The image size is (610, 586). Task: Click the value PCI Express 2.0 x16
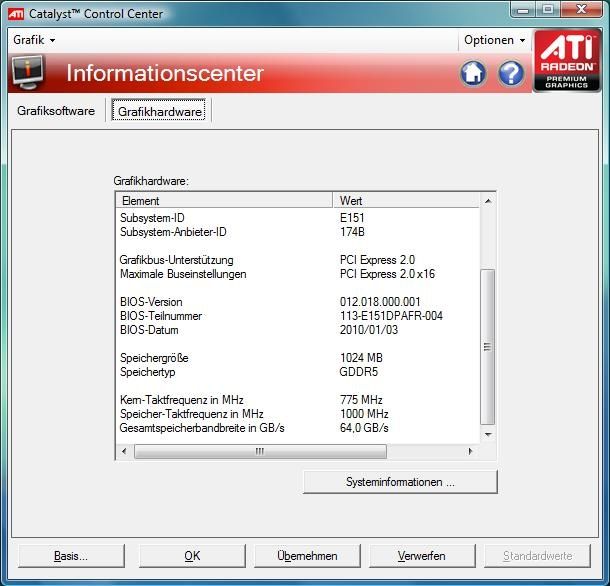[387, 274]
